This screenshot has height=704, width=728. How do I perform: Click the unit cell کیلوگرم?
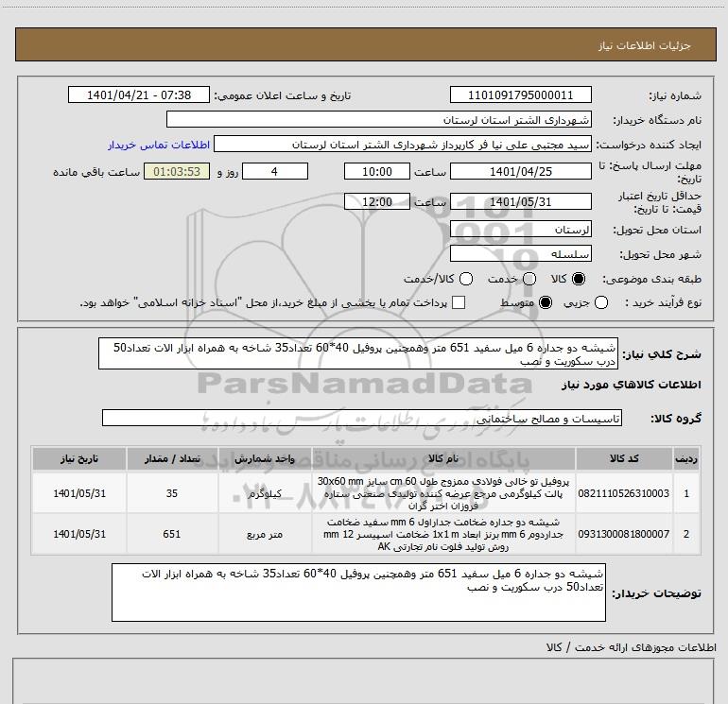pyautogui.click(x=265, y=493)
